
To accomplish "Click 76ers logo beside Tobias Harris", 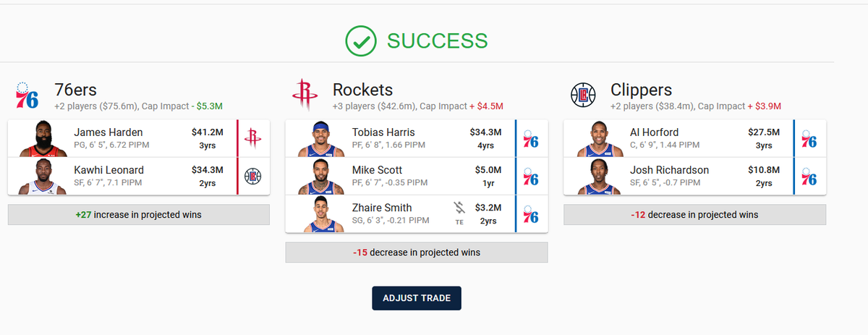I will click(531, 138).
